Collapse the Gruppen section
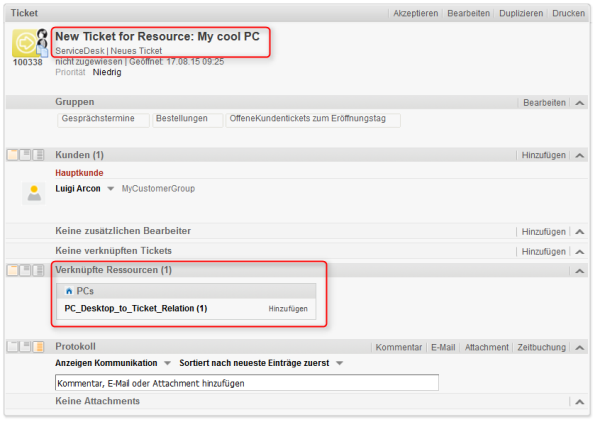 [580, 103]
